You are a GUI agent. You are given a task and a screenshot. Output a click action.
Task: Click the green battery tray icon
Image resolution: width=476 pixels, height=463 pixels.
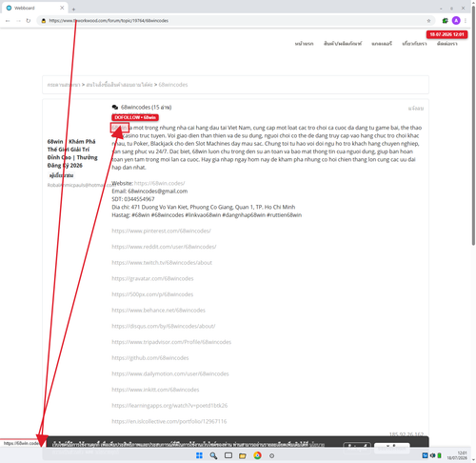click(440, 455)
